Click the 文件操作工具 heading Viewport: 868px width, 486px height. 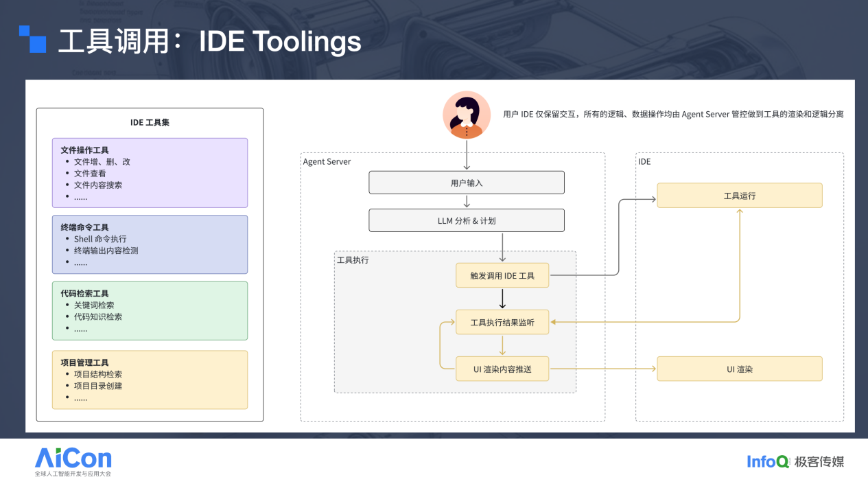84,150
